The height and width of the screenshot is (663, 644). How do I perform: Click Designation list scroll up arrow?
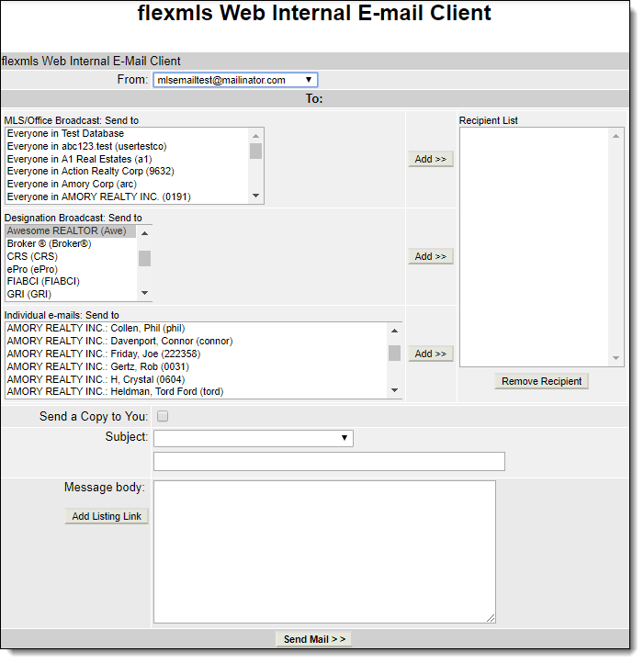click(145, 233)
